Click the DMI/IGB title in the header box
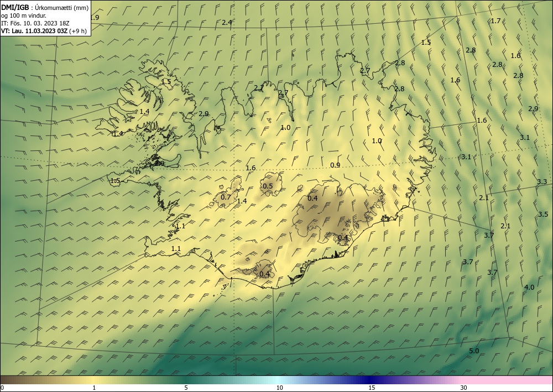 click(x=15, y=8)
